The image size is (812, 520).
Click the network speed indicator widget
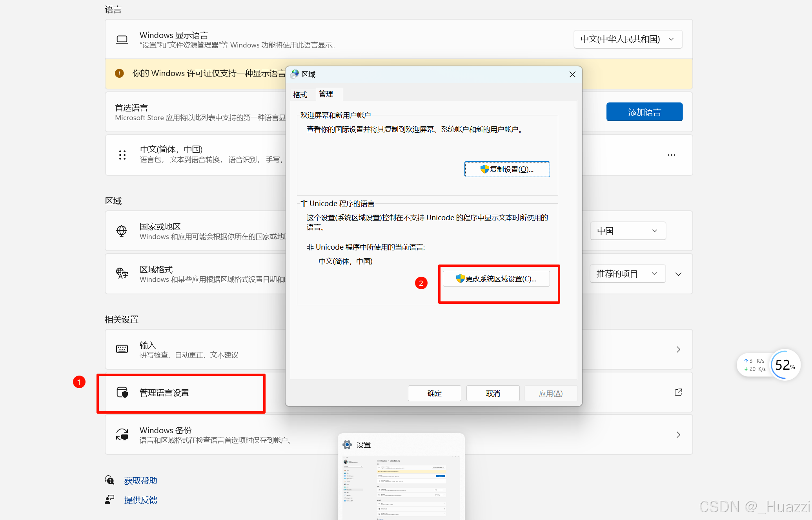[x=754, y=365]
